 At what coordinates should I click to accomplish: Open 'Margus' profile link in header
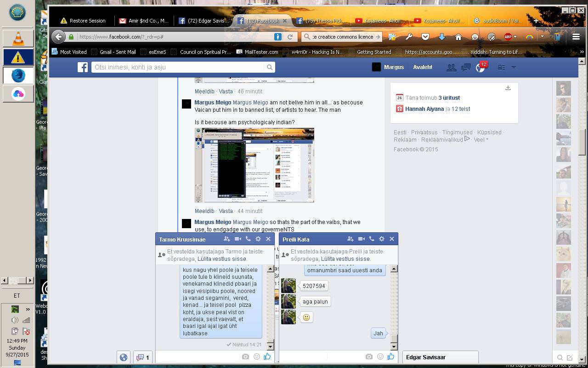tap(388, 67)
